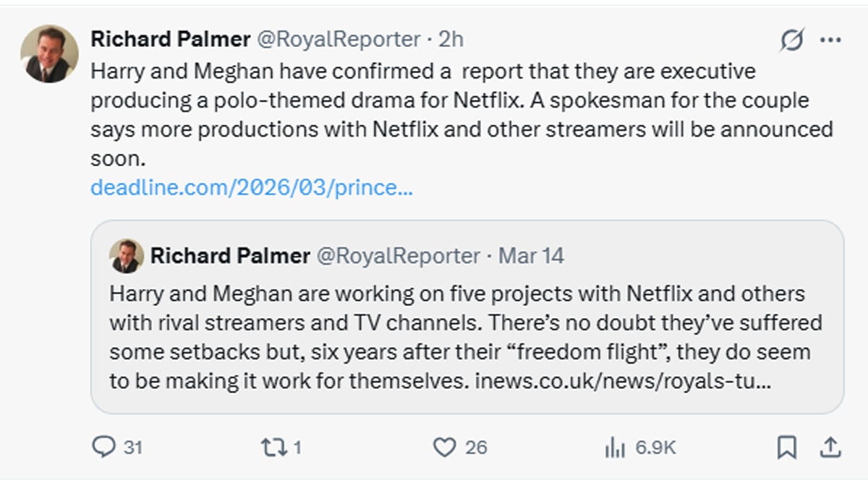Screen dimensions: 868x480
Task: Open the quoted tweet about five Netflix projects
Action: tap(467, 336)
